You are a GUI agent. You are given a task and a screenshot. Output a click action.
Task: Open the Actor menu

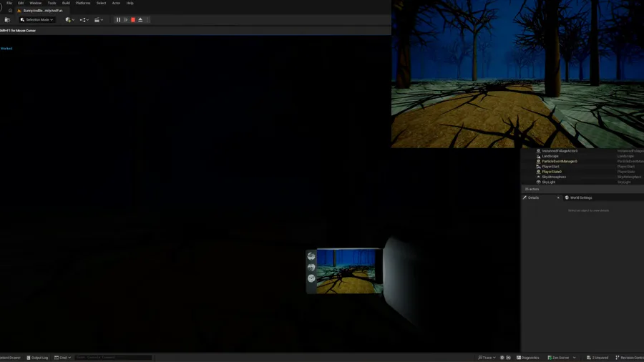coord(116,3)
